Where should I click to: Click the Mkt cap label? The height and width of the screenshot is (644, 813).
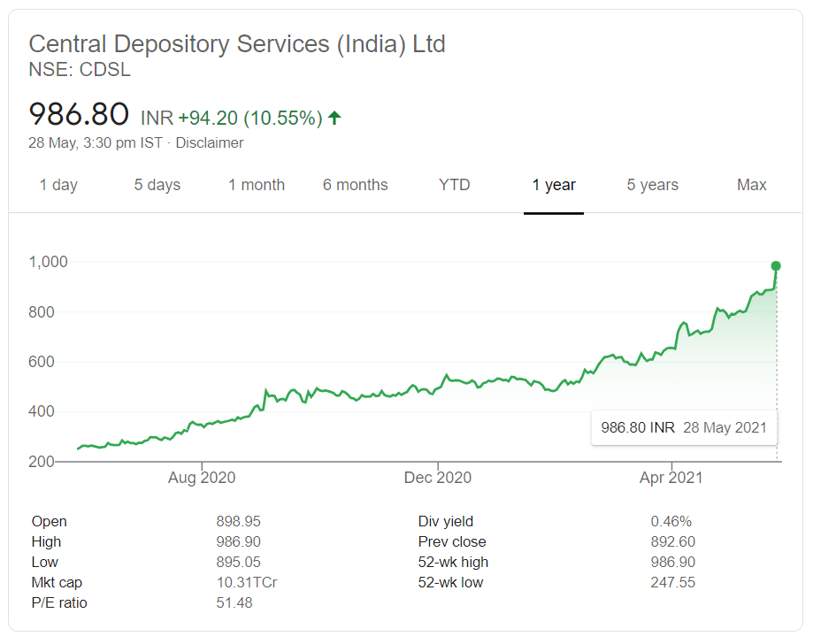click(57, 583)
